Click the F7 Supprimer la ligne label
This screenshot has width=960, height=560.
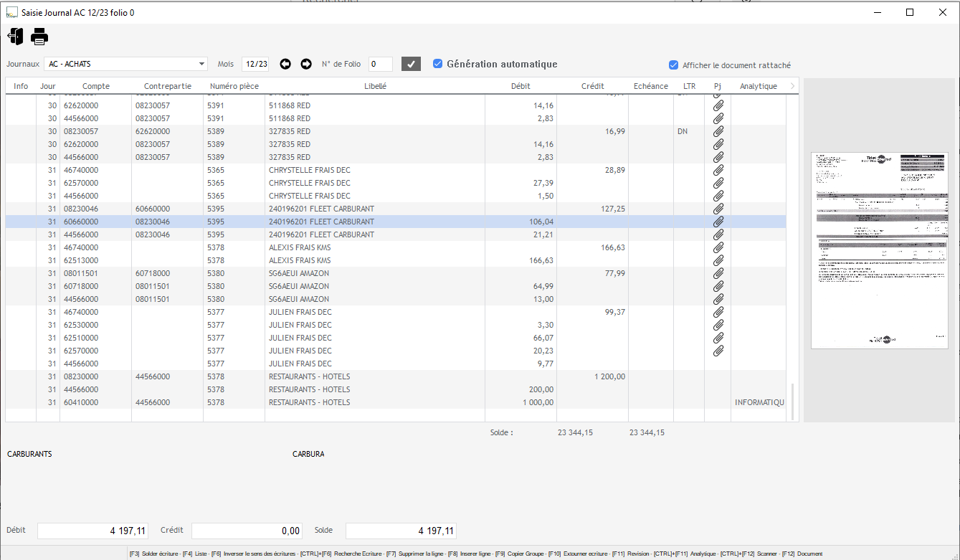click(414, 554)
